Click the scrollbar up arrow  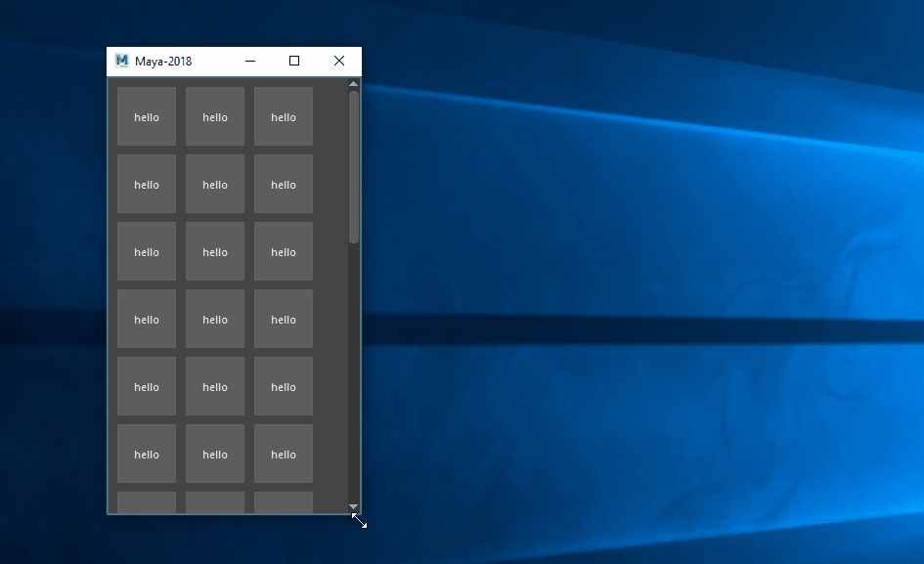(x=354, y=84)
